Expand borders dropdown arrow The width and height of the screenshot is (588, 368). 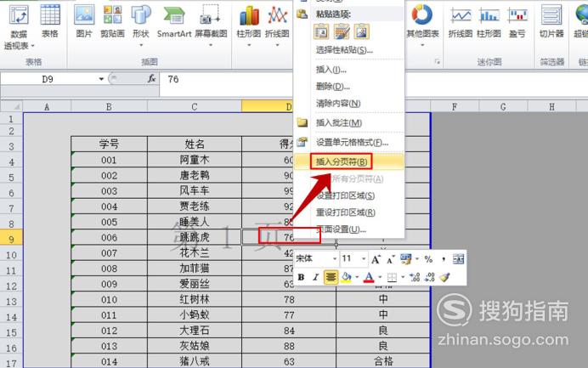(403, 277)
